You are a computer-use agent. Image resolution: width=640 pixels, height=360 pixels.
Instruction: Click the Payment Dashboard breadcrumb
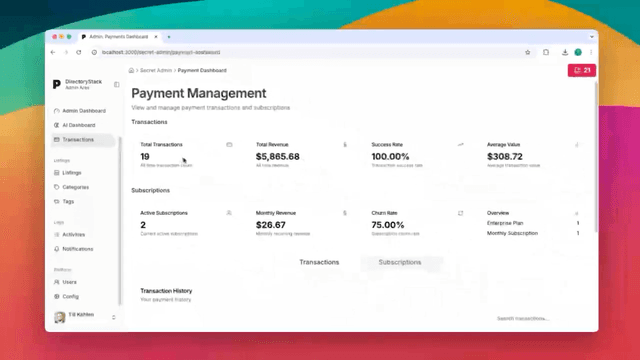click(x=202, y=70)
